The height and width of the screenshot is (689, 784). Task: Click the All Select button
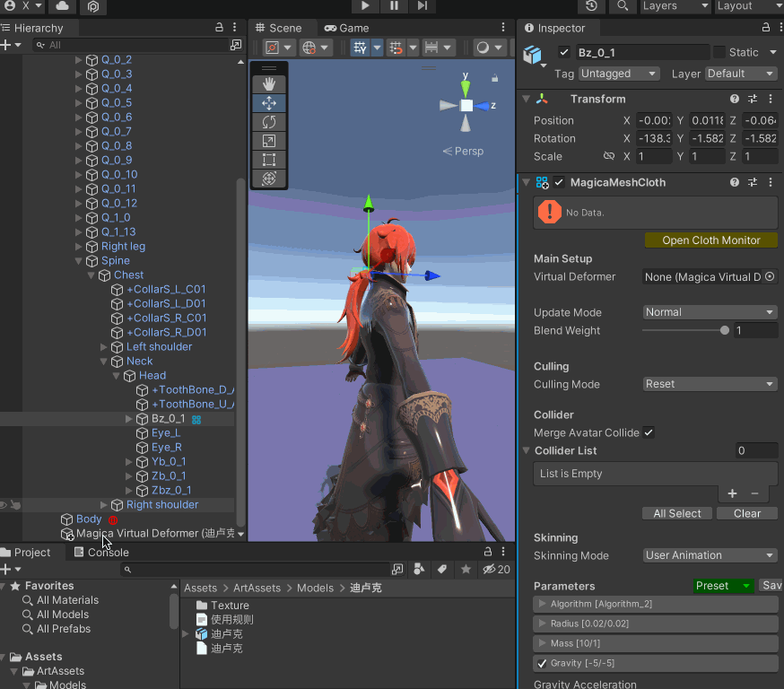(677, 513)
